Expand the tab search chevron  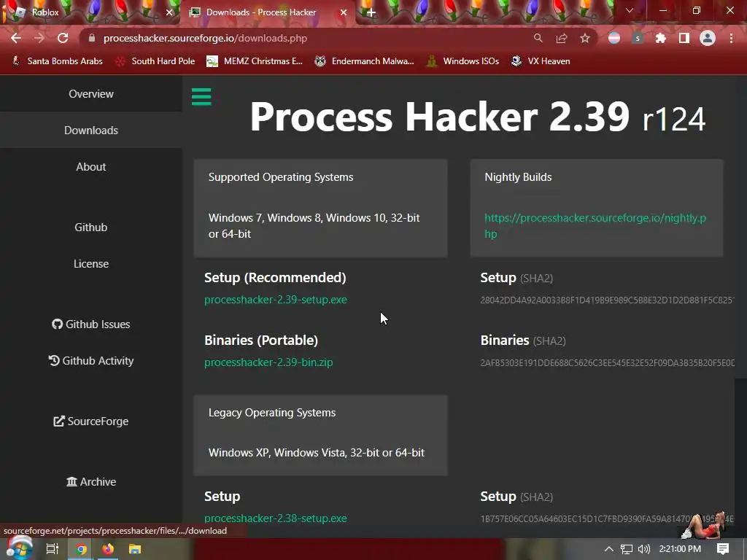[x=630, y=10]
